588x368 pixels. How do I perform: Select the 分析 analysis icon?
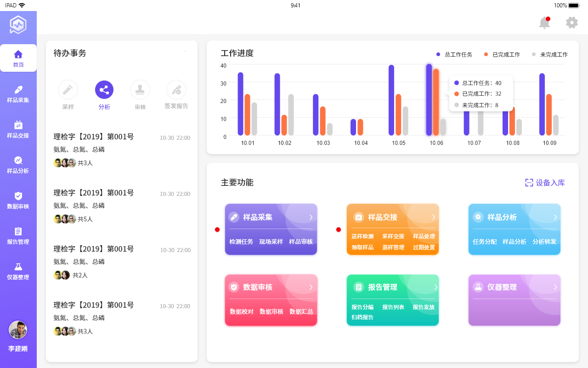[104, 90]
